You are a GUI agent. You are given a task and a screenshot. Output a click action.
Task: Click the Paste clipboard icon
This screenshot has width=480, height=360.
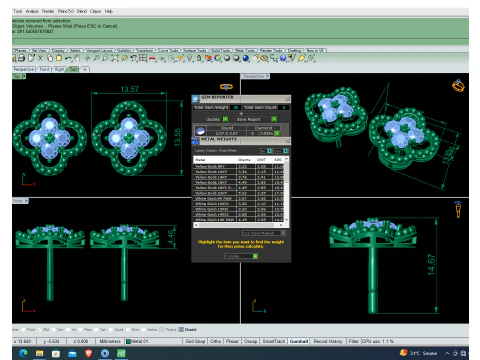click(59, 58)
